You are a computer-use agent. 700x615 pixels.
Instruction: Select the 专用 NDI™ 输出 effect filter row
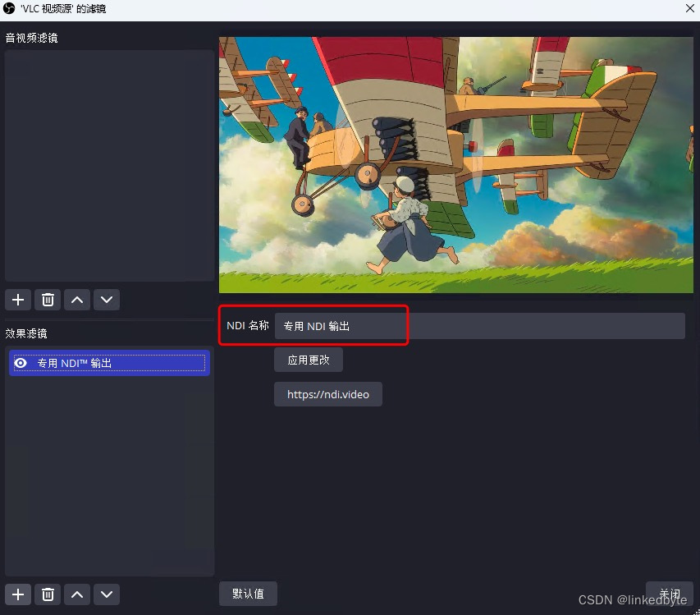coord(109,363)
